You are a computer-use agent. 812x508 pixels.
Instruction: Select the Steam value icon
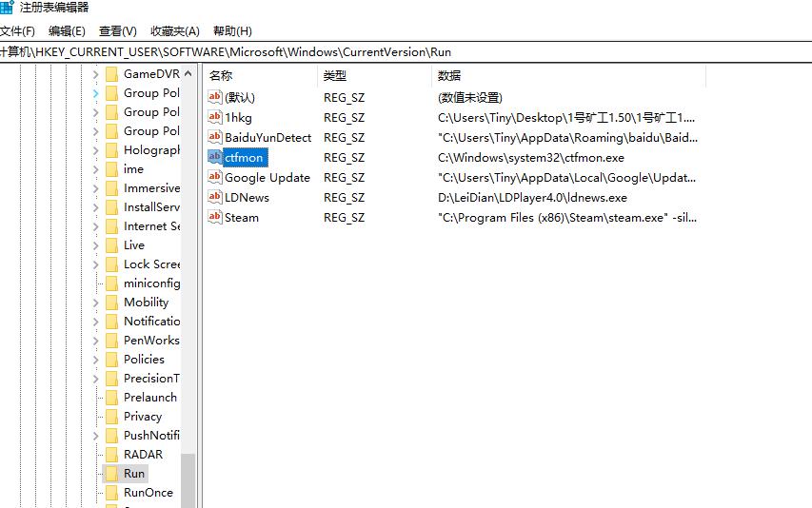215,216
